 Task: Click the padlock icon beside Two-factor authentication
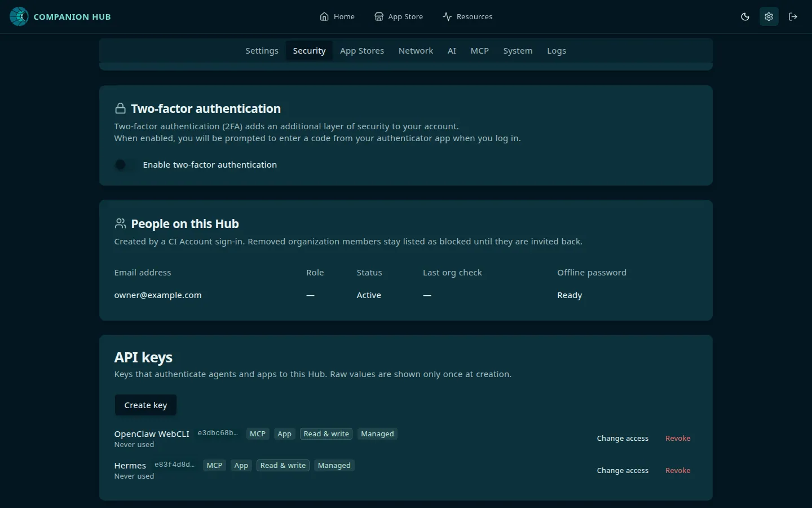(120, 108)
